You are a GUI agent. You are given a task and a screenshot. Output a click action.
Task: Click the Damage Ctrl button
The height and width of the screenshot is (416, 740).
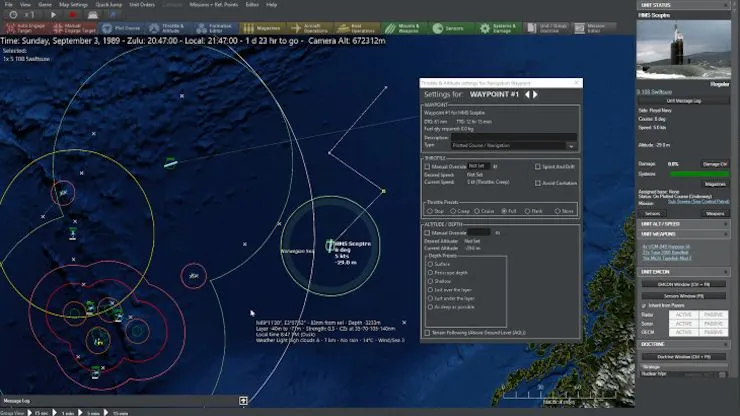pos(715,164)
